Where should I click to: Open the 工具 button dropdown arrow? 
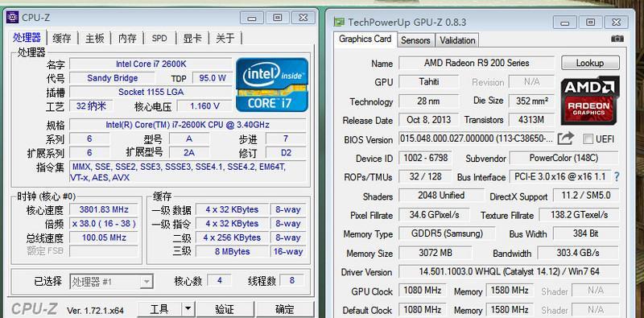pos(188,308)
